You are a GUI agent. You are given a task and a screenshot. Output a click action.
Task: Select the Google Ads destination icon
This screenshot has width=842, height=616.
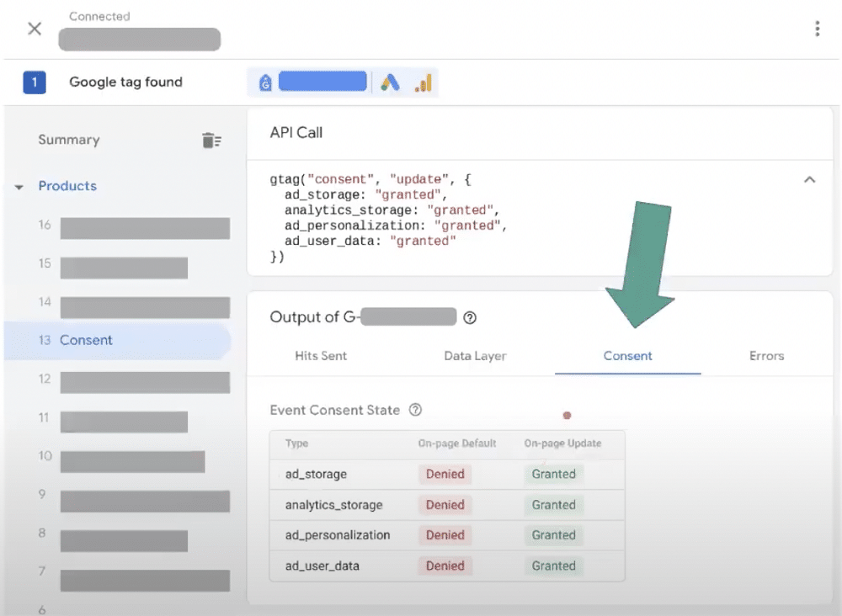[392, 81]
